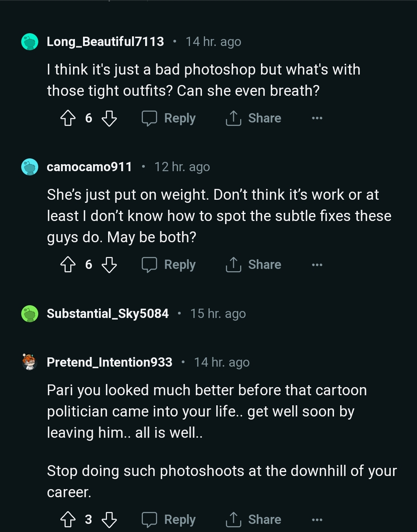The height and width of the screenshot is (532, 417).
Task: Open more options on Pretend_Intention933's comment
Action: (x=317, y=520)
